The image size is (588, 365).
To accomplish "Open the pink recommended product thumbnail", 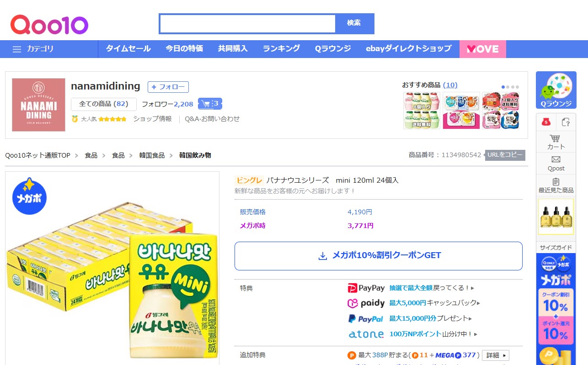I will 461,111.
